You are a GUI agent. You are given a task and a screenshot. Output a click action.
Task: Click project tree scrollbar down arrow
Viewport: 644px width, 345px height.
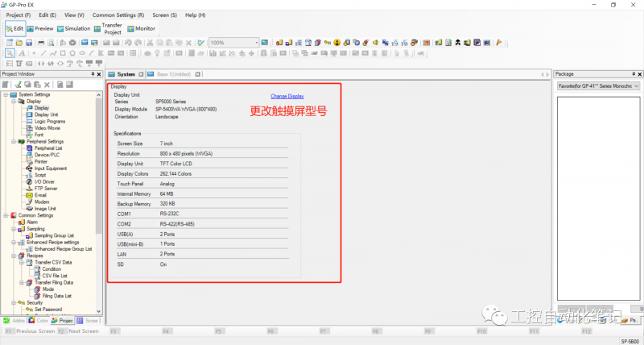tap(98, 312)
